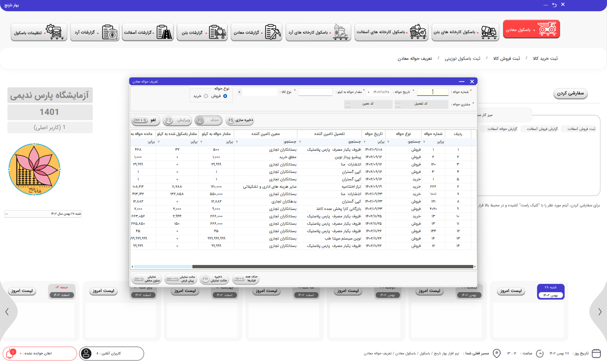Image resolution: width=607 pixels, height=364 pixels.
Task: Click the flour factories weighbridge icon
Action: point(340,32)
